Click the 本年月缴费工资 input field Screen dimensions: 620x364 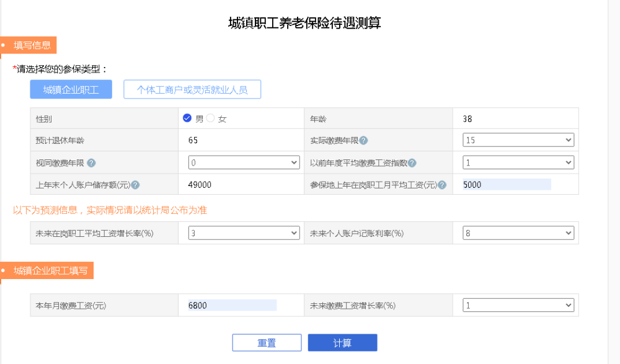tap(232, 305)
